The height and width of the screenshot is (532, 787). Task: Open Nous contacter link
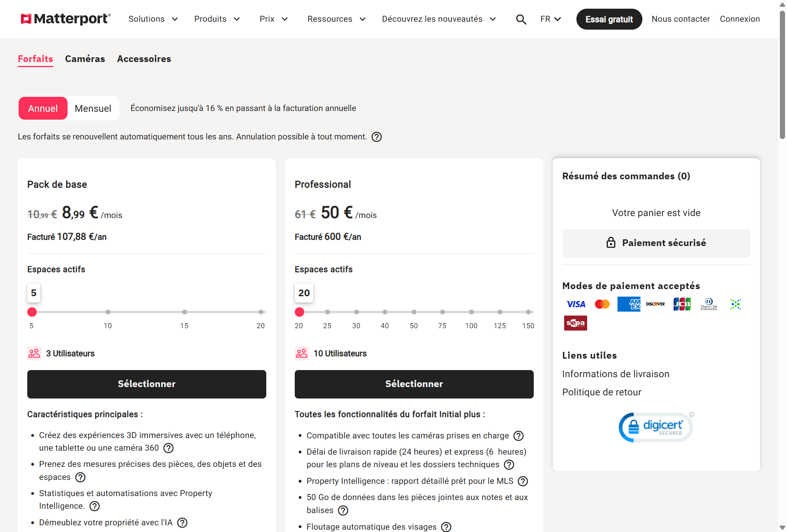click(681, 19)
